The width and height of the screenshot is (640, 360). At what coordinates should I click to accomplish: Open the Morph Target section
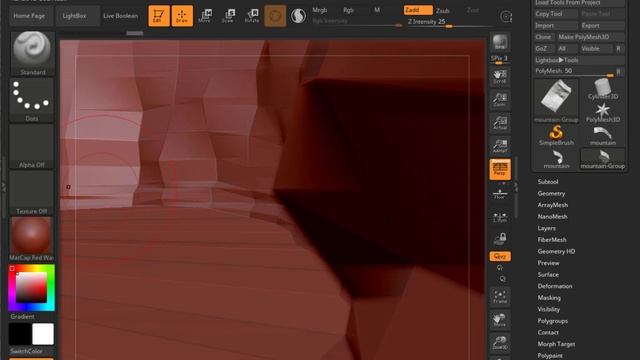556,344
